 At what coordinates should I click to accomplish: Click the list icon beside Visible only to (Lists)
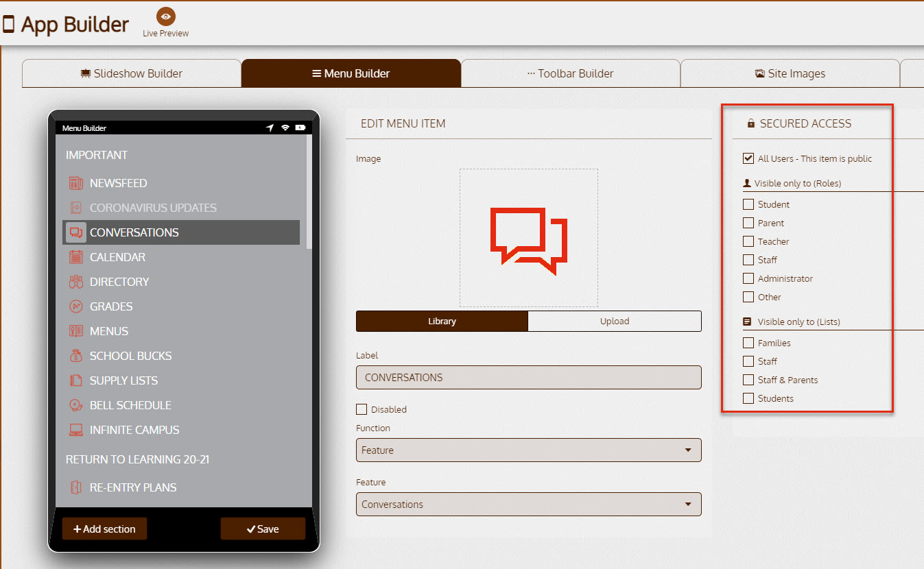click(748, 322)
